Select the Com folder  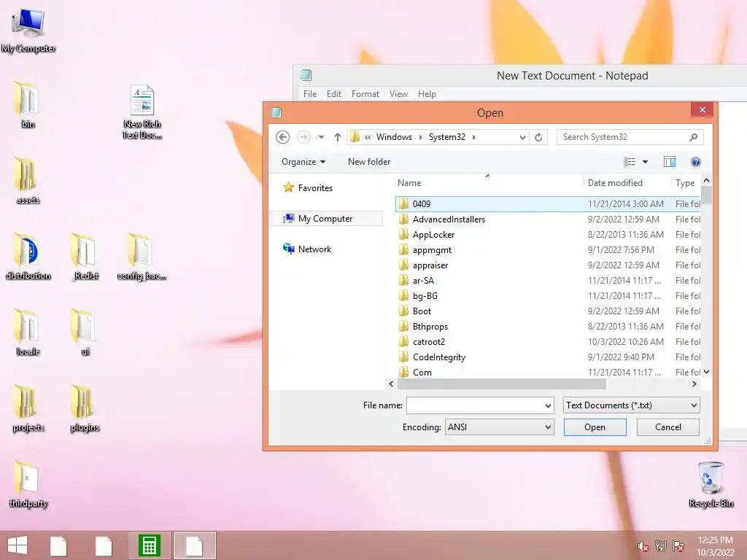(x=548, y=372)
